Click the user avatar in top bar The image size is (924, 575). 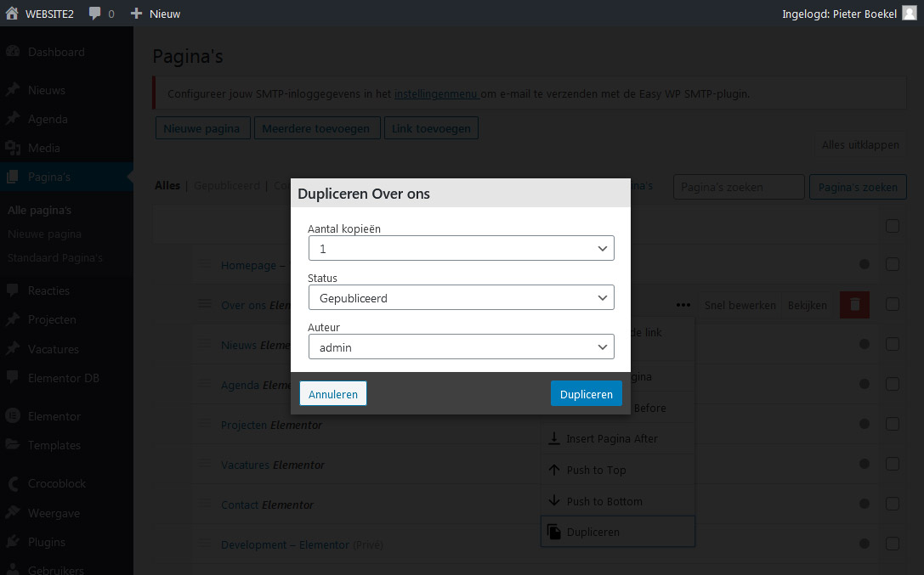[x=909, y=14]
